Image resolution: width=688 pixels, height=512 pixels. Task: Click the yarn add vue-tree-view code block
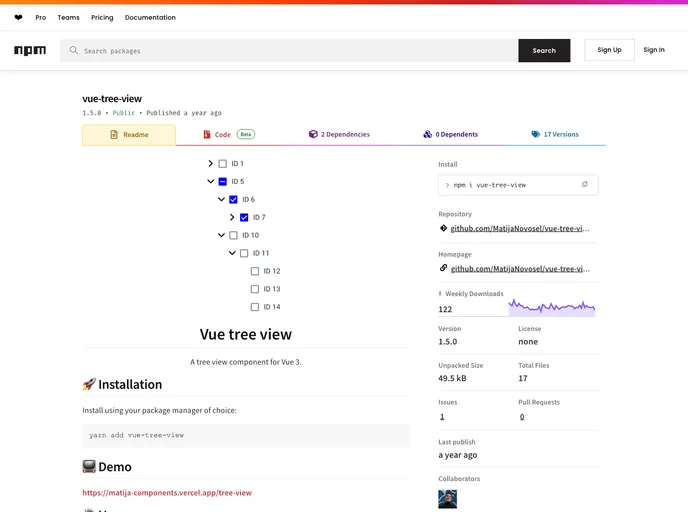(246, 436)
